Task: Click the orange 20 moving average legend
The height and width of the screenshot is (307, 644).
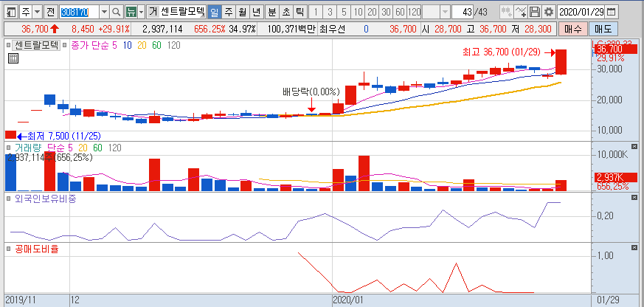Action: point(142,45)
